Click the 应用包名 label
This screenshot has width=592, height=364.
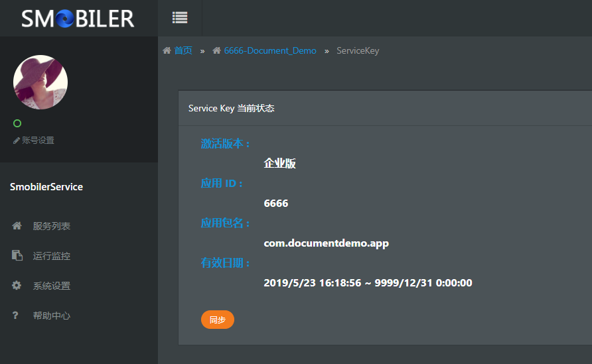coord(225,223)
